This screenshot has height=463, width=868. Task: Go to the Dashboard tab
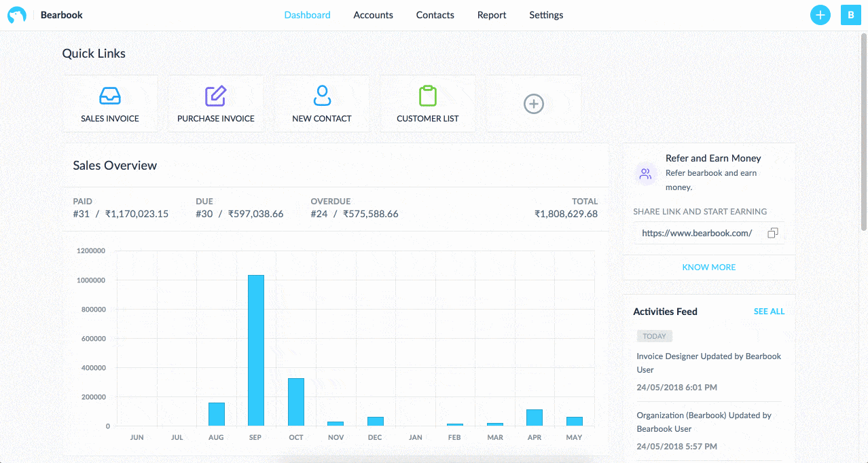click(307, 15)
